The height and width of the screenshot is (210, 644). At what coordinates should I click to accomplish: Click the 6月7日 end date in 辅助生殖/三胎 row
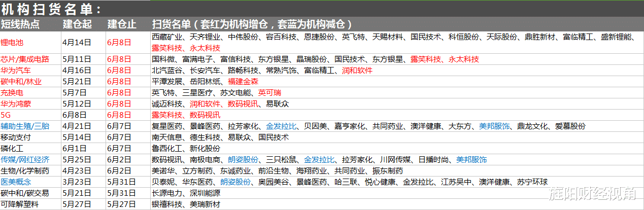coord(119,126)
